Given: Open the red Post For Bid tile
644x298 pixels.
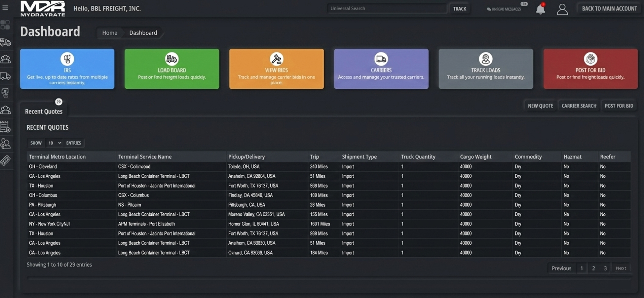Looking at the screenshot, I should 590,69.
